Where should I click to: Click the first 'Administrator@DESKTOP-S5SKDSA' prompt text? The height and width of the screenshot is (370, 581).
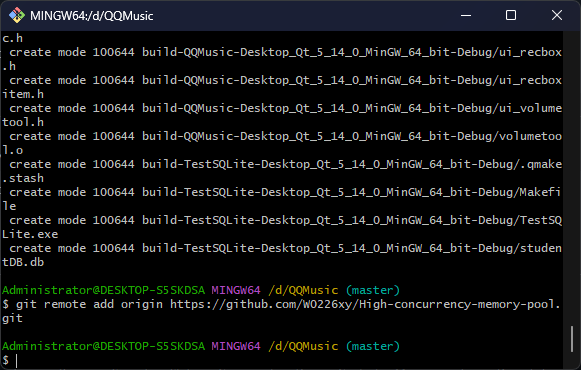[x=103, y=290]
